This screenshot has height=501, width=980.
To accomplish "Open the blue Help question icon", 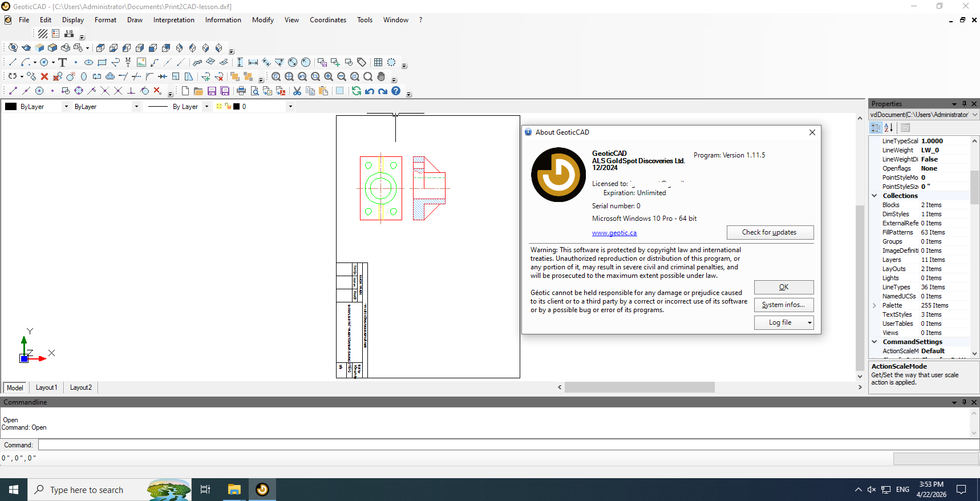I will pyautogui.click(x=396, y=91).
